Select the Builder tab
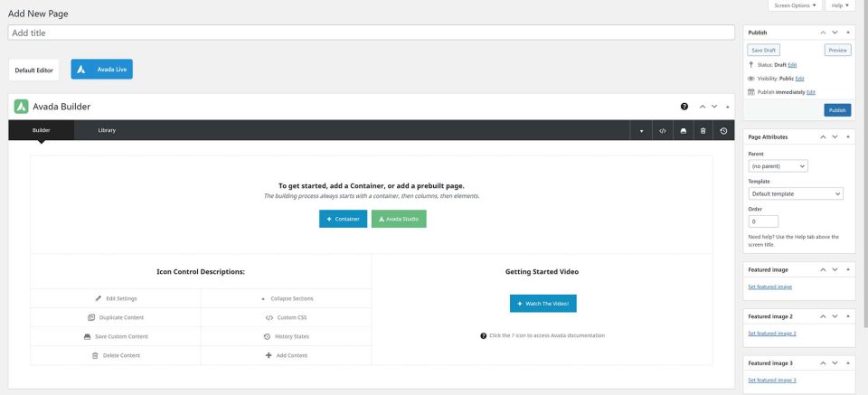 [x=41, y=130]
